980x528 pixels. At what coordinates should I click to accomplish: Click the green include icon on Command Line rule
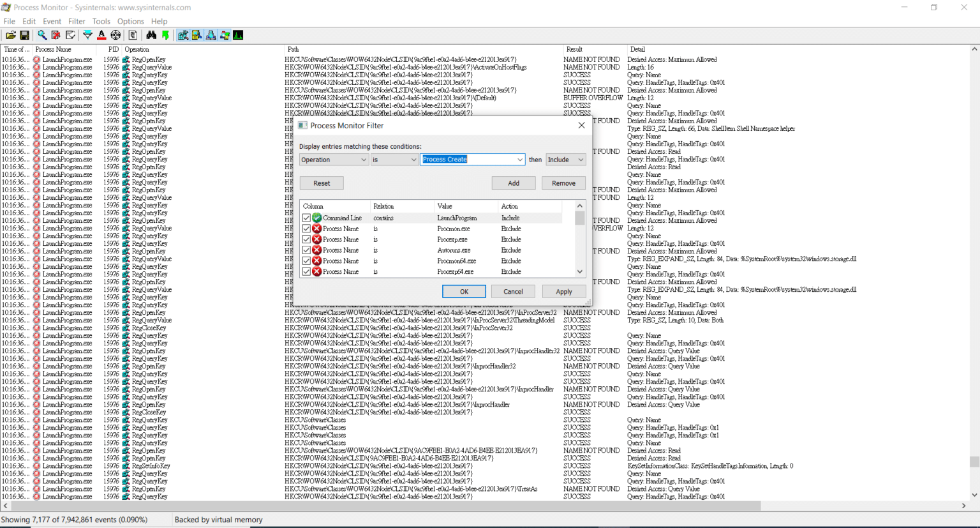316,218
